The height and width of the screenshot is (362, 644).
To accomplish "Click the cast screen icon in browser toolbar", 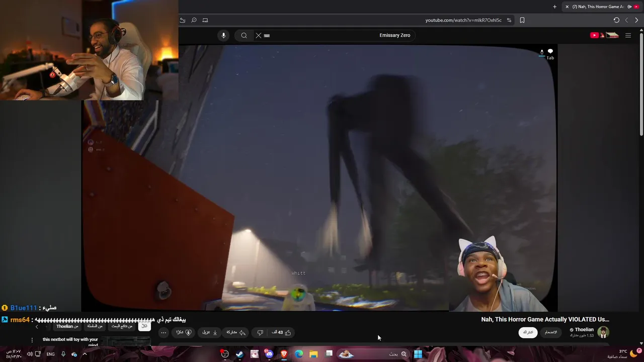I will (205, 20).
